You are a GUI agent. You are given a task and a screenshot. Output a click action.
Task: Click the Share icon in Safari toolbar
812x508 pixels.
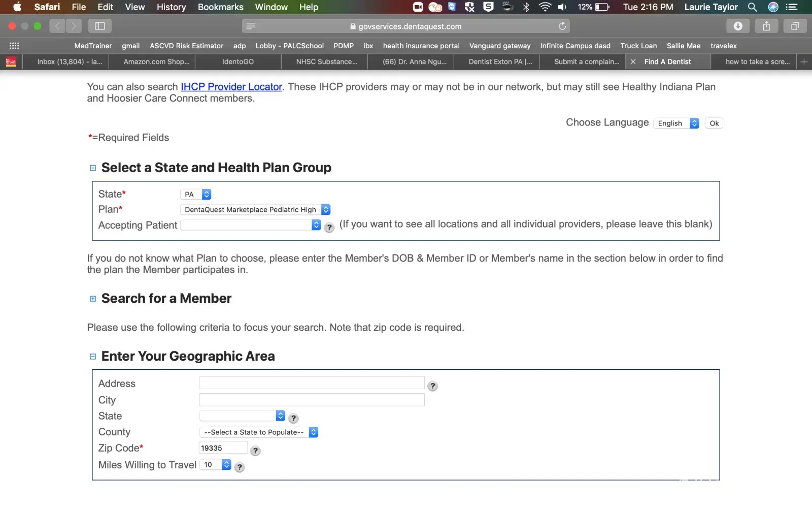click(766, 26)
